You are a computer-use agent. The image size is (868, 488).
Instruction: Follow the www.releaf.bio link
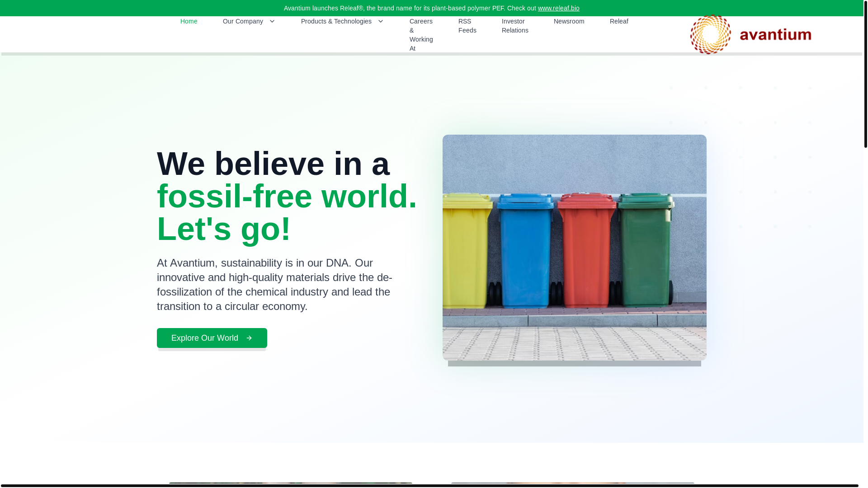tap(558, 8)
